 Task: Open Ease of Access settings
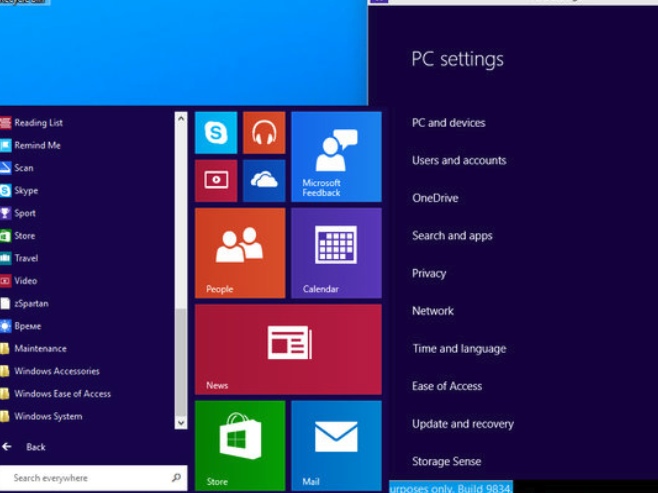tap(447, 386)
